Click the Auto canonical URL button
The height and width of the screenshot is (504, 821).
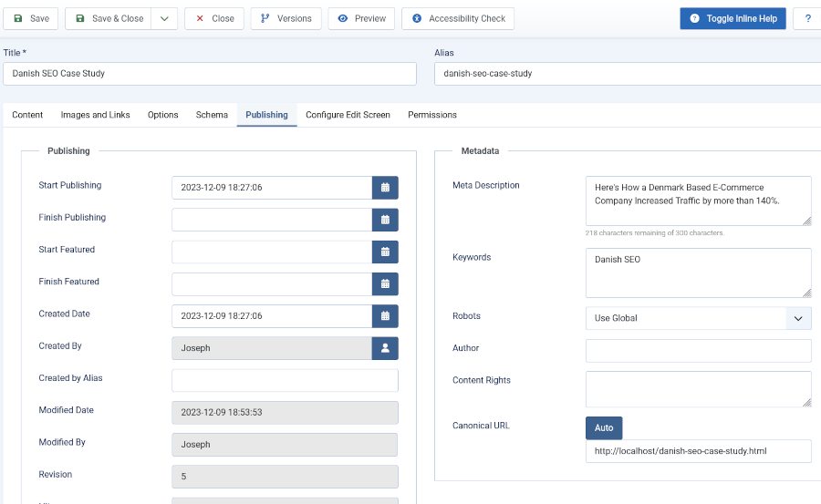(604, 427)
